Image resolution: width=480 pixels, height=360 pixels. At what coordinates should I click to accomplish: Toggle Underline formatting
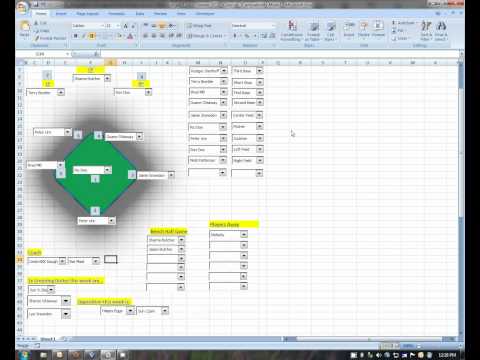[x=91, y=36]
